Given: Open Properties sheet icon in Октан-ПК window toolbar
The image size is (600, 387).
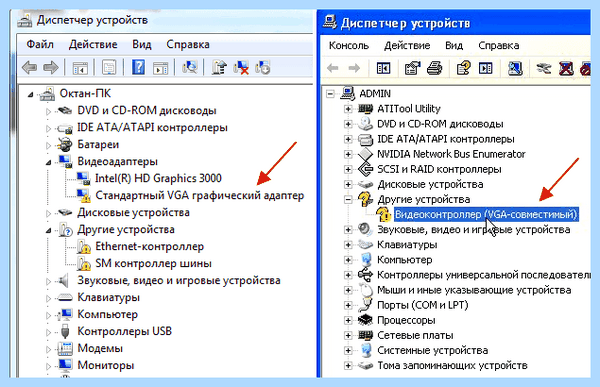Looking at the screenshot, I should point(109,68).
